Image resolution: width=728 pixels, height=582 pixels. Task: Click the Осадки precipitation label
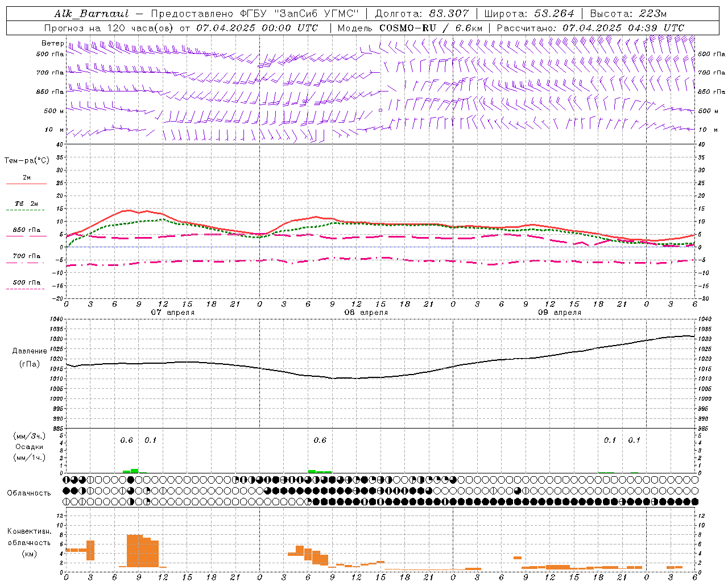pyautogui.click(x=28, y=447)
